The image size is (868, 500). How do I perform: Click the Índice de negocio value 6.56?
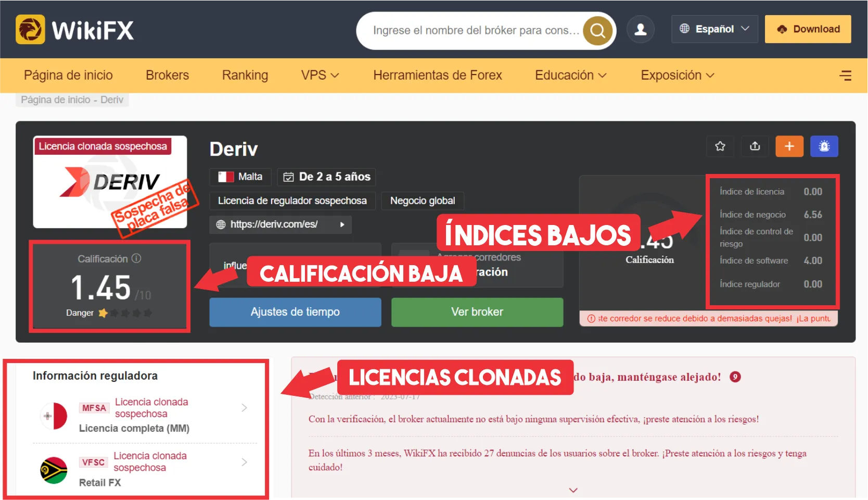coord(813,215)
